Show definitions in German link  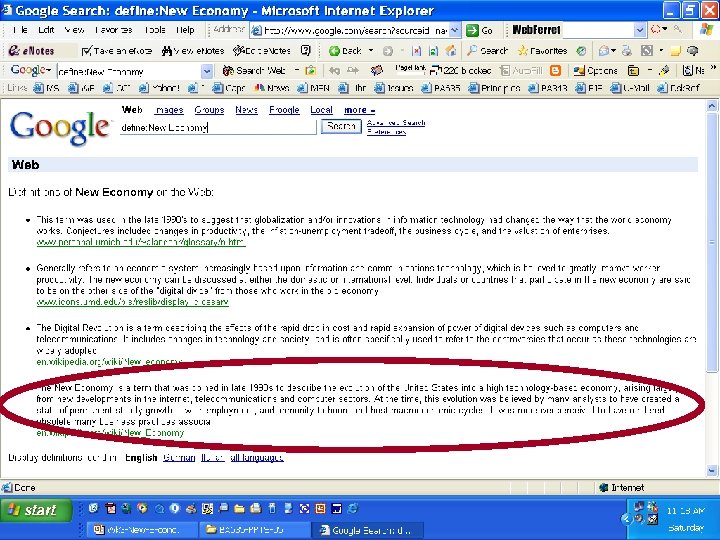point(179,458)
